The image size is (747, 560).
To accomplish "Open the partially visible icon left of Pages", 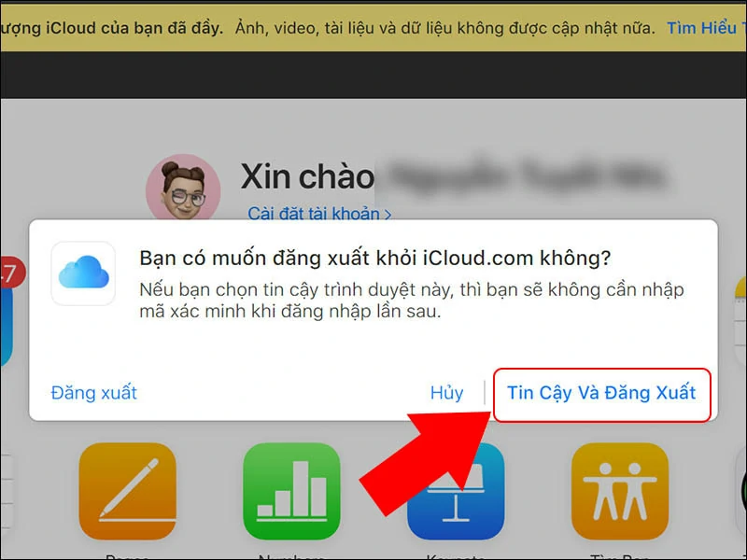I will pos(6,491).
